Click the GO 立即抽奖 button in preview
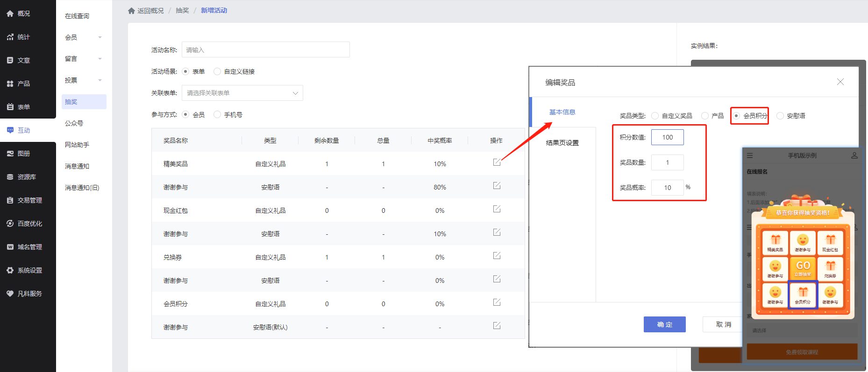The height and width of the screenshot is (372, 868). click(803, 268)
